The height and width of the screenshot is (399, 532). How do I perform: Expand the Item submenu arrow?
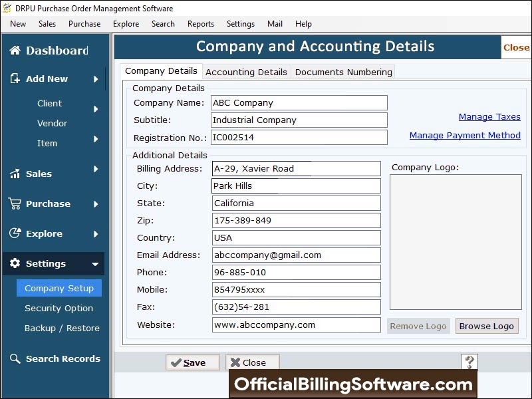pyautogui.click(x=96, y=139)
